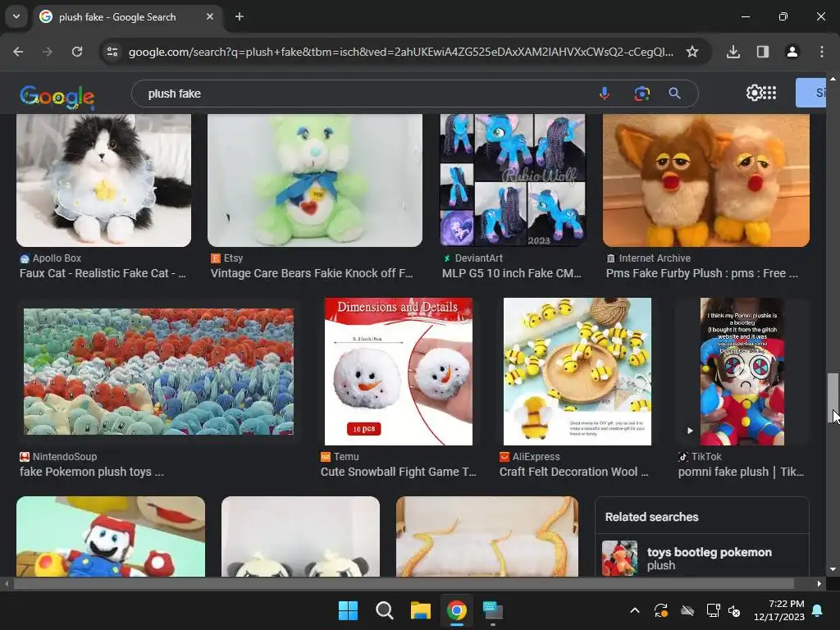This screenshot has width=840, height=630.
Task: Click the Apollo Box source label
Action: tap(57, 258)
